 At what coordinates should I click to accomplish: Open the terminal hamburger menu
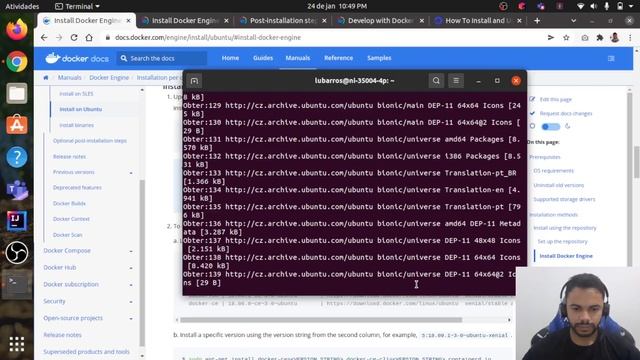456,81
